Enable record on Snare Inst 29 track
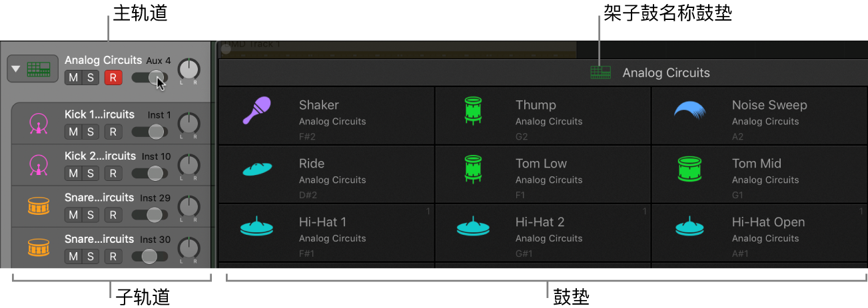868x308 pixels. (113, 215)
